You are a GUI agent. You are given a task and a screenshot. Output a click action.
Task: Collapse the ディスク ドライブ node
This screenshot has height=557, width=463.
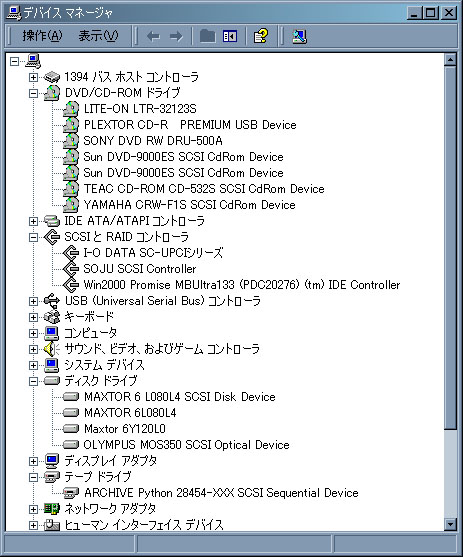click(33, 381)
